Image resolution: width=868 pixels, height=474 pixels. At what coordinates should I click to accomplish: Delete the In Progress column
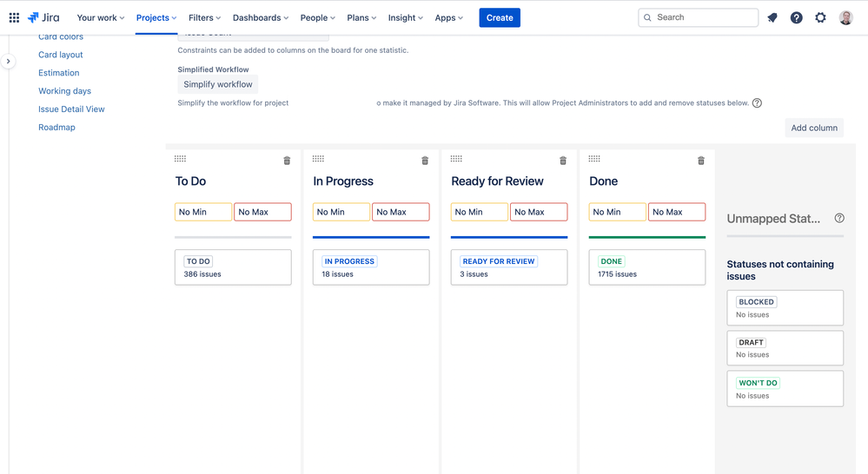click(x=425, y=161)
